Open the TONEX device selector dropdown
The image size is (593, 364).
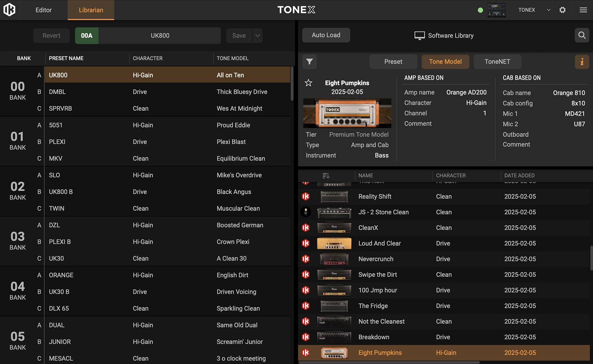548,10
